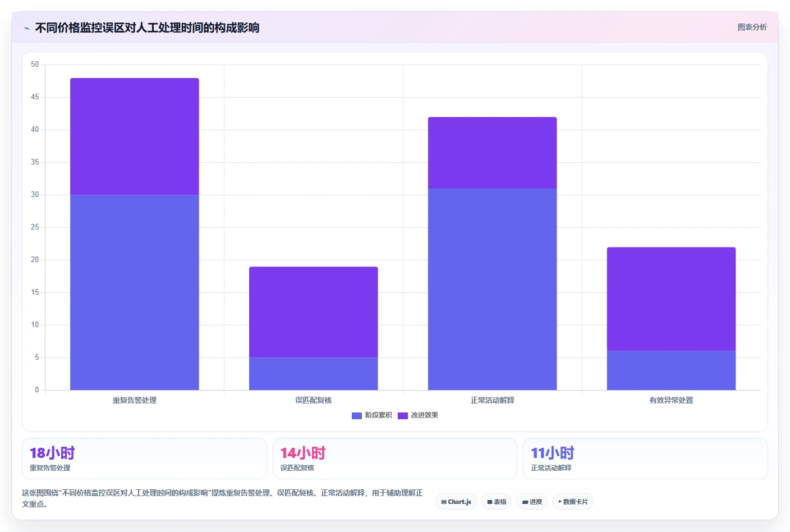Screen dimensions: 790x532
Task: Click the blue 阶段累积 segment for 重复告警处理
Action: click(135, 292)
